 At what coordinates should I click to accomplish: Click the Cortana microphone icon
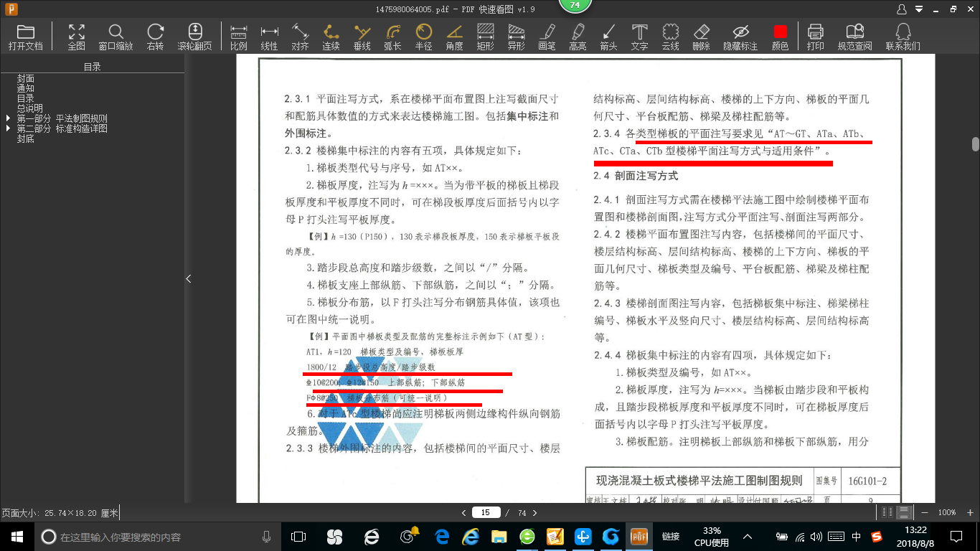(267, 536)
